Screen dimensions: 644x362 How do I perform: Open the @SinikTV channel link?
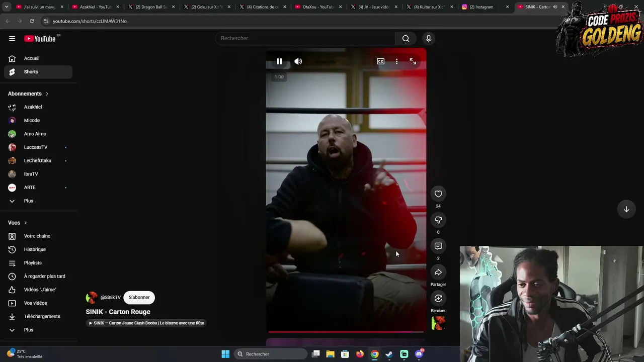[x=111, y=298]
